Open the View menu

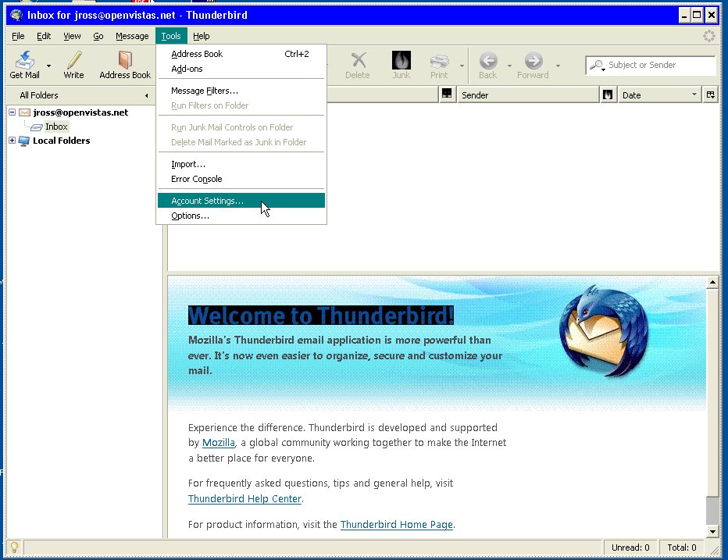coord(72,36)
